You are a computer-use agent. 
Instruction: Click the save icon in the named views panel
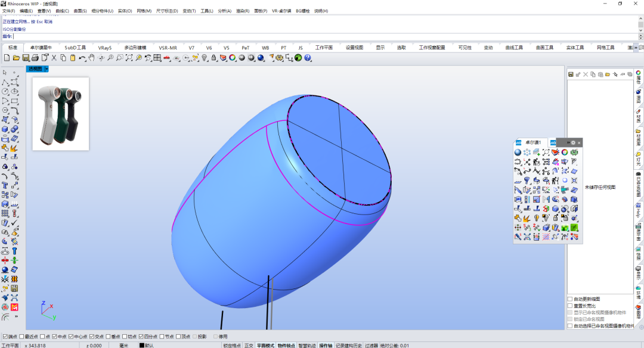click(571, 74)
